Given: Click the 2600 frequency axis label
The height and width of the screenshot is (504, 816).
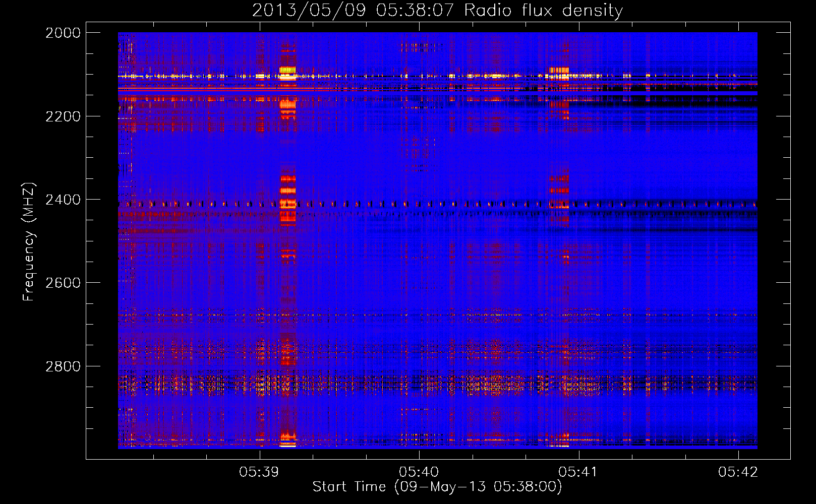Looking at the screenshot, I should pos(63,283).
